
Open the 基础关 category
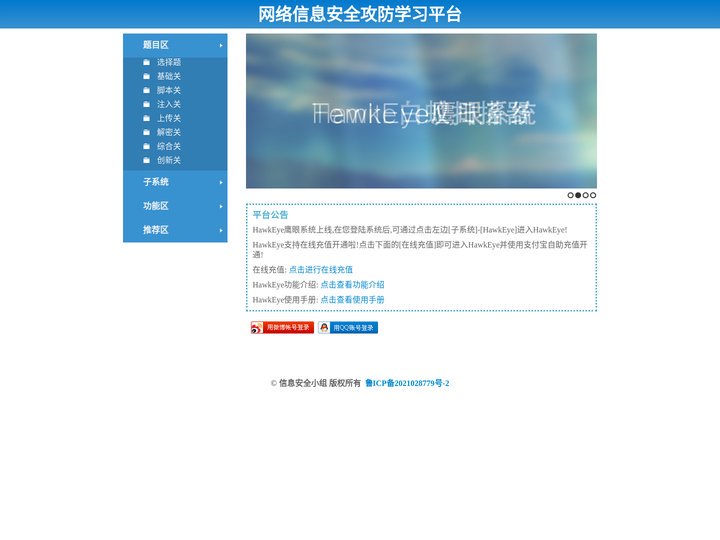coord(169,76)
